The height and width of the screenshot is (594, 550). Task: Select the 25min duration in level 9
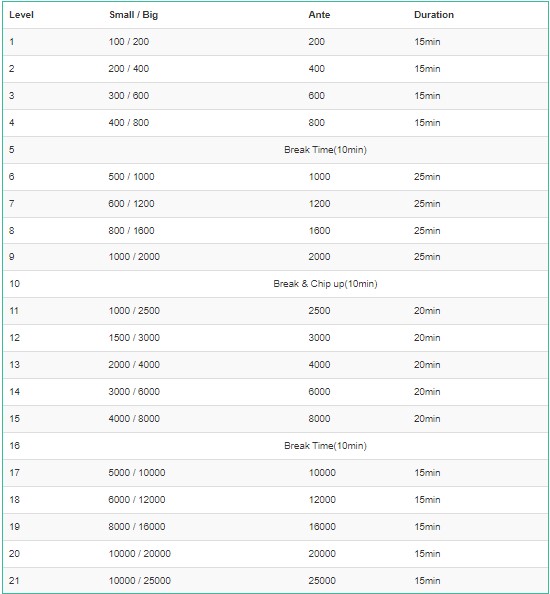[427, 256]
